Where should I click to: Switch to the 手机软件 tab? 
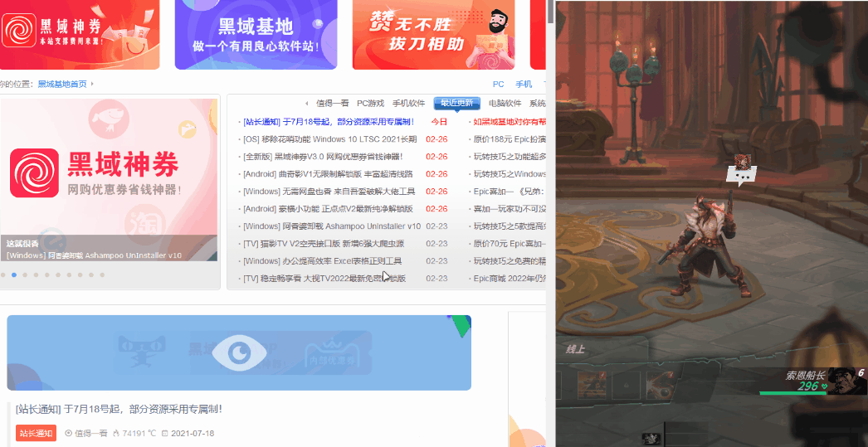pos(408,104)
